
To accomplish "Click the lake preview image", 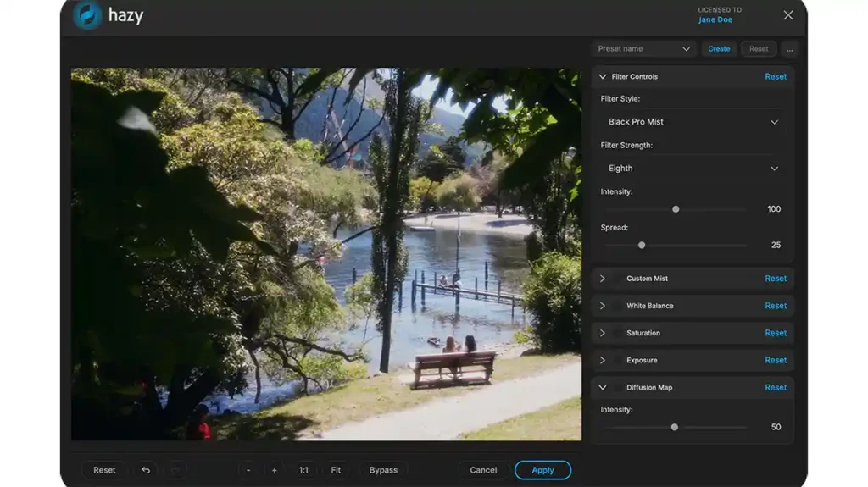I will [326, 254].
